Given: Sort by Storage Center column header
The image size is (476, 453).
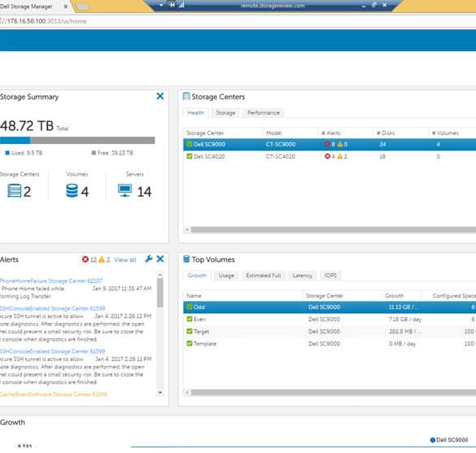Looking at the screenshot, I should (205, 133).
